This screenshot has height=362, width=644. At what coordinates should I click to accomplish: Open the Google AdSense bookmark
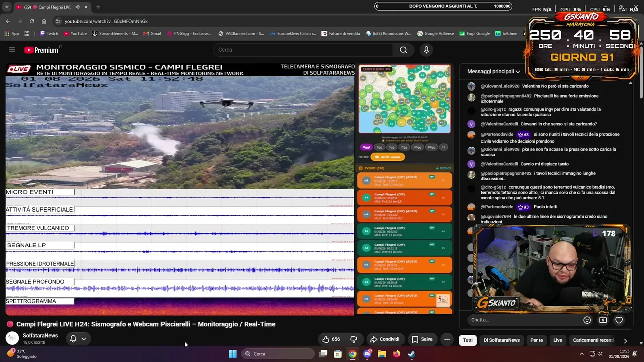(435, 34)
